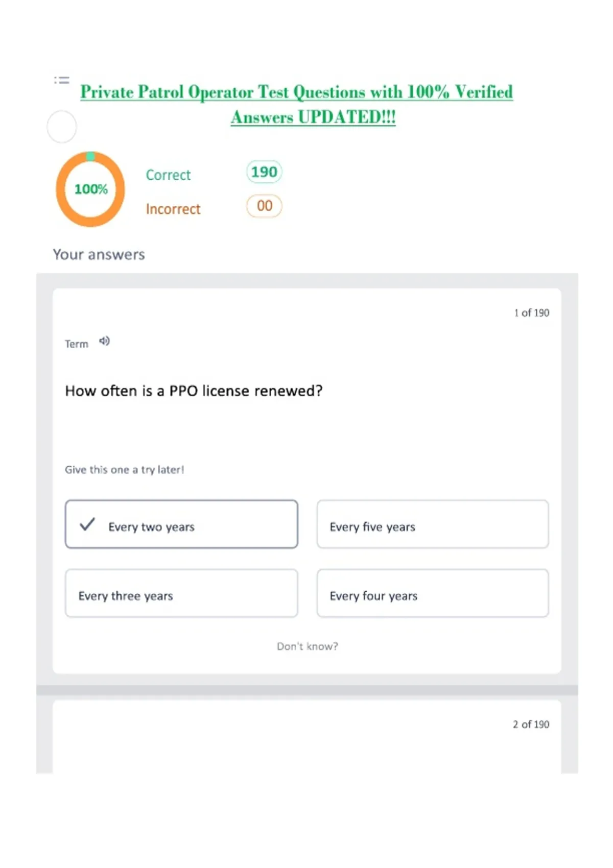Click the 'Your answers' heading
Screen dimensions: 613x868
click(99, 254)
